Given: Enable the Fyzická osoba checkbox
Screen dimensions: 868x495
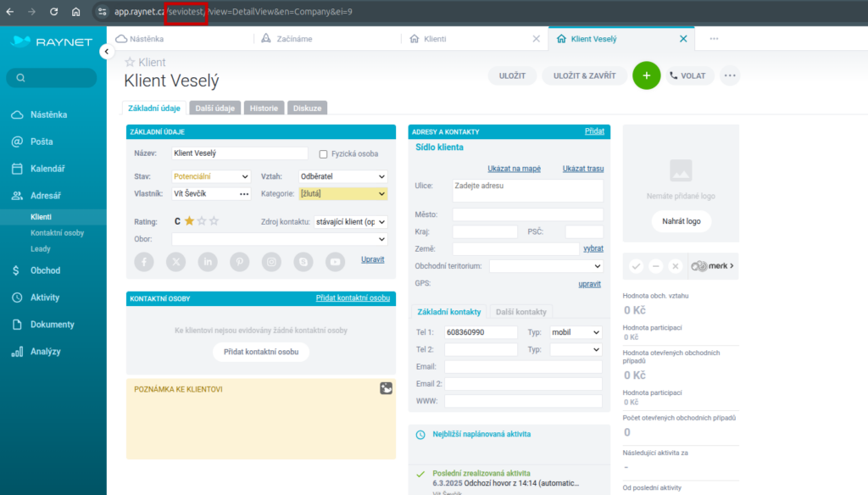Looking at the screenshot, I should click(323, 154).
